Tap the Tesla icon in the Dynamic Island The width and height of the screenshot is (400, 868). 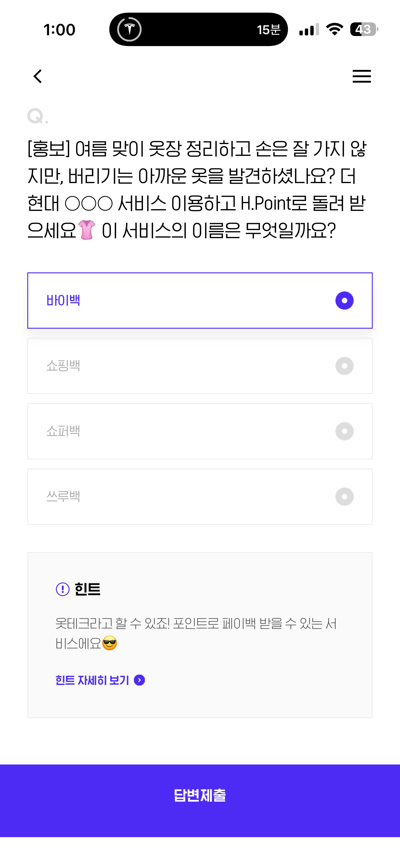click(x=129, y=29)
